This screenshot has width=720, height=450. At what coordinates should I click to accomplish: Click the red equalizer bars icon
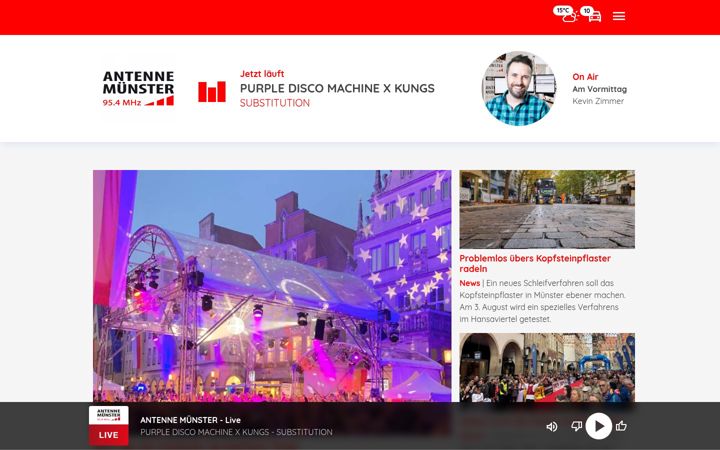[212, 91]
